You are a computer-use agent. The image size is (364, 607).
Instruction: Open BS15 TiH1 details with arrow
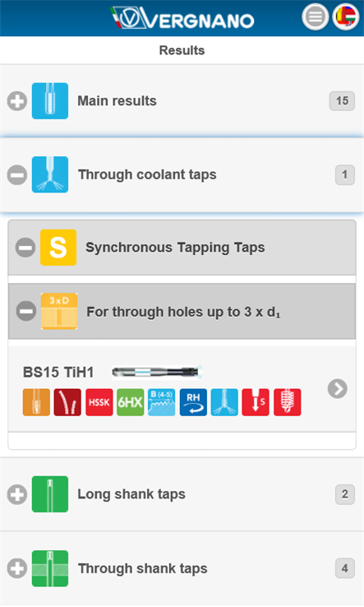coord(338,389)
